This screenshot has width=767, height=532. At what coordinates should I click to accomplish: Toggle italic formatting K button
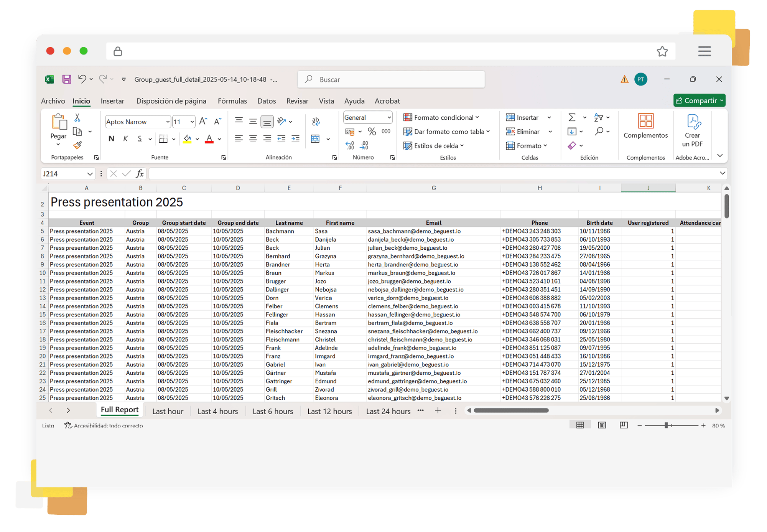coord(125,139)
